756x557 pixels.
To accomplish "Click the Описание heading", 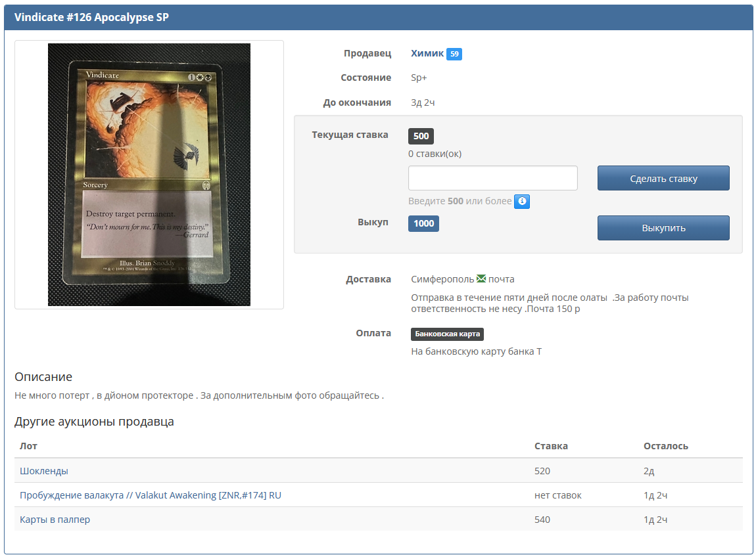I will click(43, 377).
